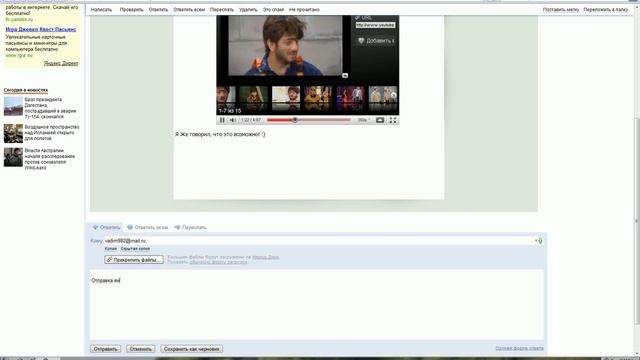
Task: Open the 'Переложить в папку' menu
Action: tap(605, 9)
